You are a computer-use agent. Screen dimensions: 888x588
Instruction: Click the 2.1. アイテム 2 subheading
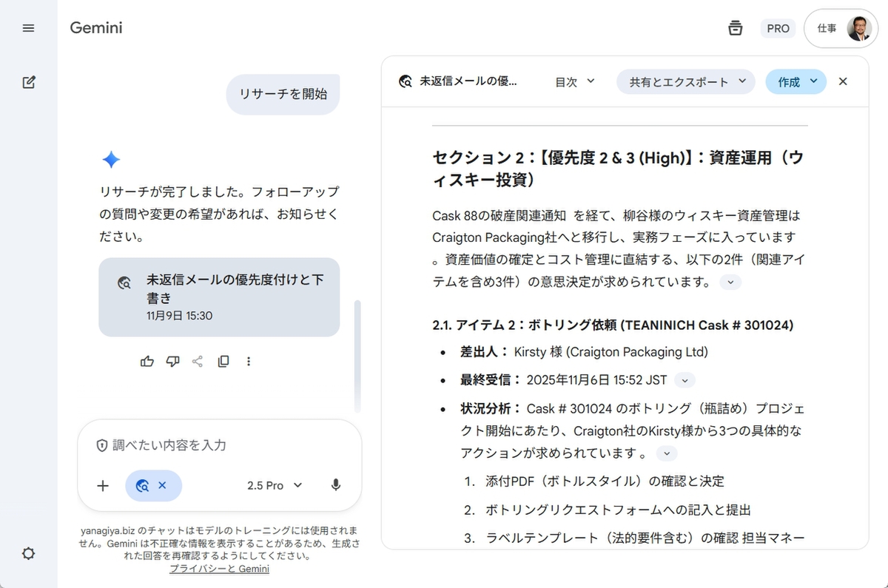tap(613, 325)
